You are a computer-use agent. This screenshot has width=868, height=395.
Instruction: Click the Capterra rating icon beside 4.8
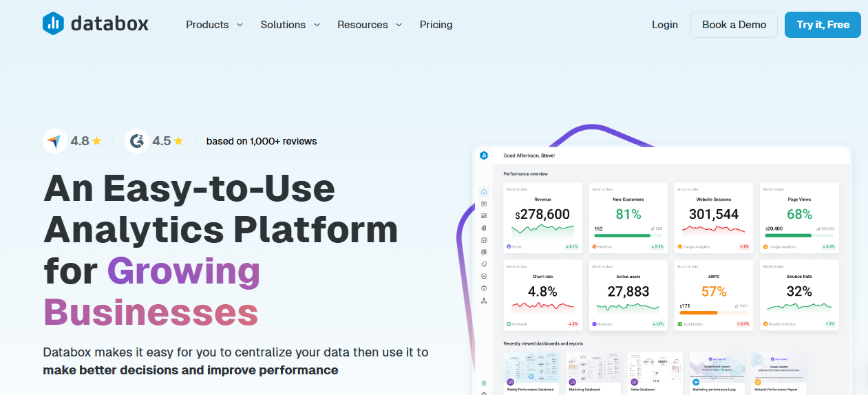[x=54, y=141]
